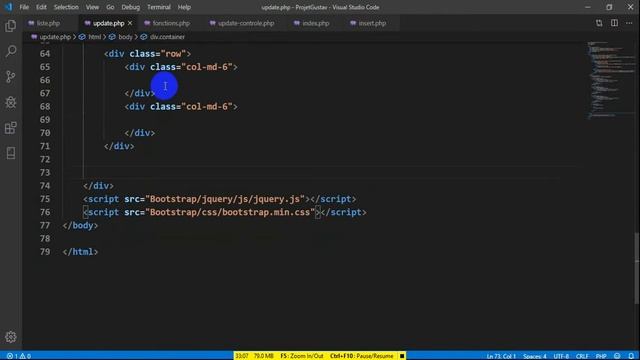Click Ln 73, Col 1 in status bar
The height and width of the screenshot is (360, 640).
click(x=501, y=356)
